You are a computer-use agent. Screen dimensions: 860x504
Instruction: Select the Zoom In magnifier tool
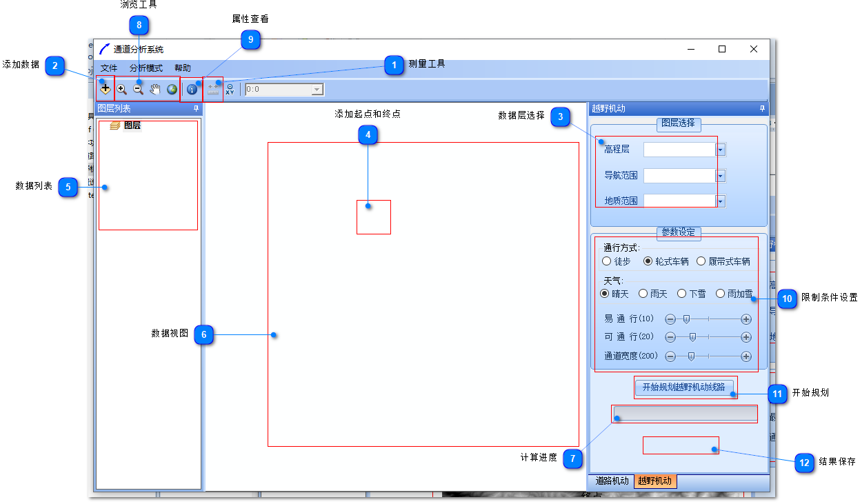[x=121, y=89]
